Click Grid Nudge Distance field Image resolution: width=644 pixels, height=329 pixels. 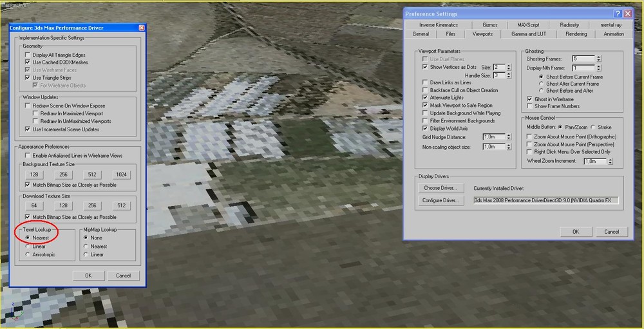pyautogui.click(x=495, y=136)
